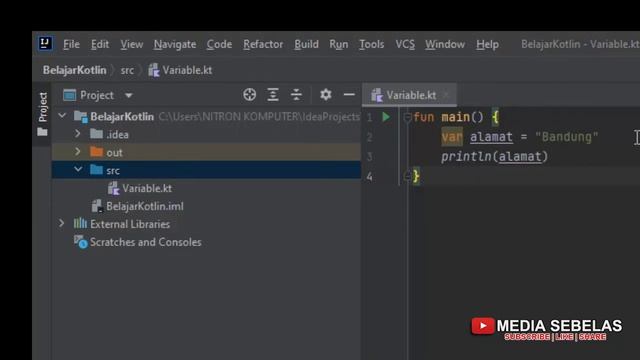Collapse the BelajarKotlin root node
Screen dimensions: 640x360
62,116
